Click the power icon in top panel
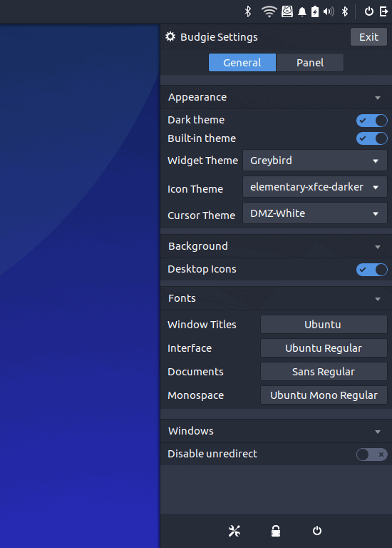 369,11
